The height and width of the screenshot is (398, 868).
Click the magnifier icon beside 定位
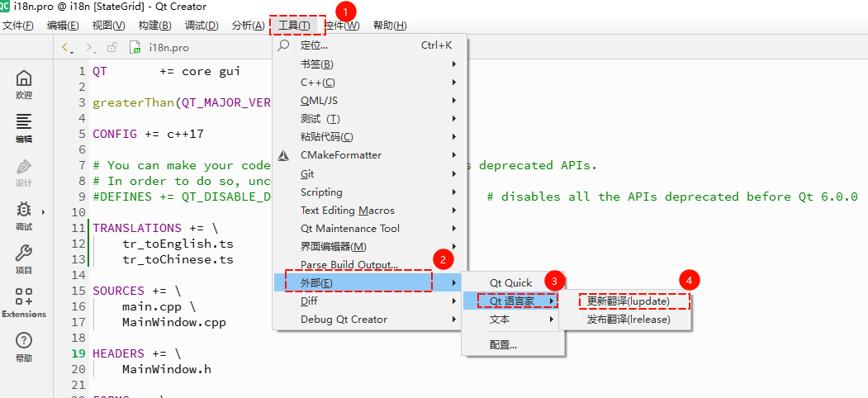point(284,45)
